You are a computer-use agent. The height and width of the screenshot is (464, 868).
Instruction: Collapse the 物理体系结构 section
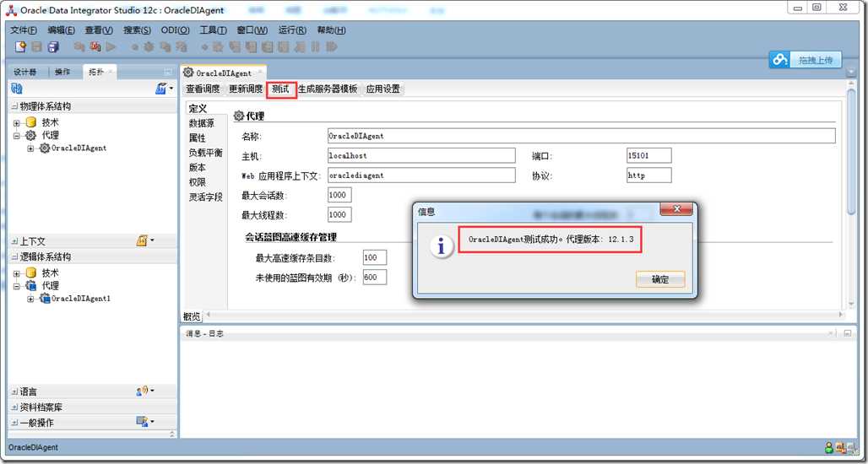click(x=14, y=106)
